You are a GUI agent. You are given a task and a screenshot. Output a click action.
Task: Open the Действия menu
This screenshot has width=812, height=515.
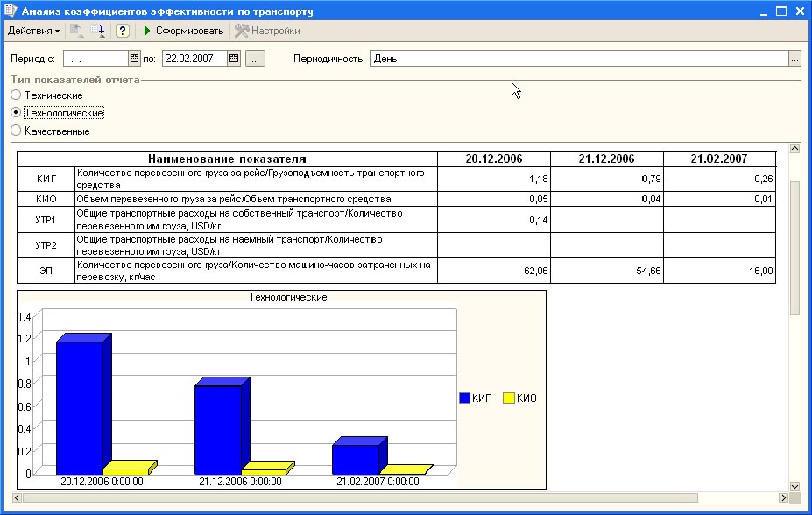coord(33,31)
